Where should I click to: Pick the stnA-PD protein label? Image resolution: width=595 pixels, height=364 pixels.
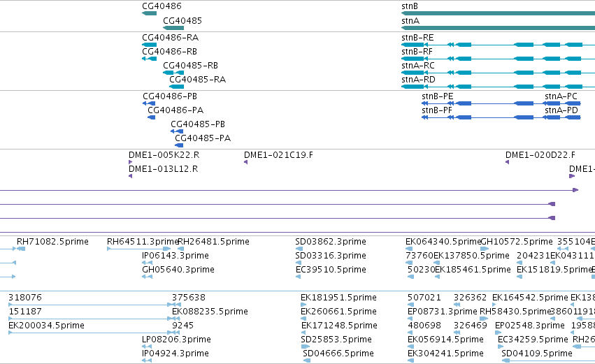tap(561, 110)
